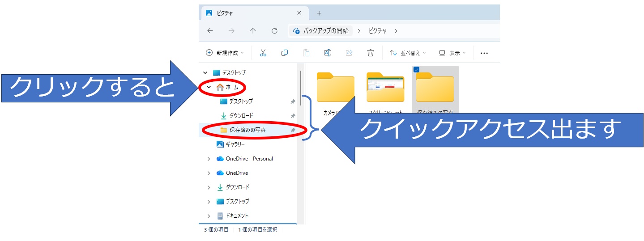
Task: Expand the OneDrive - Personal node
Action: [x=209, y=159]
